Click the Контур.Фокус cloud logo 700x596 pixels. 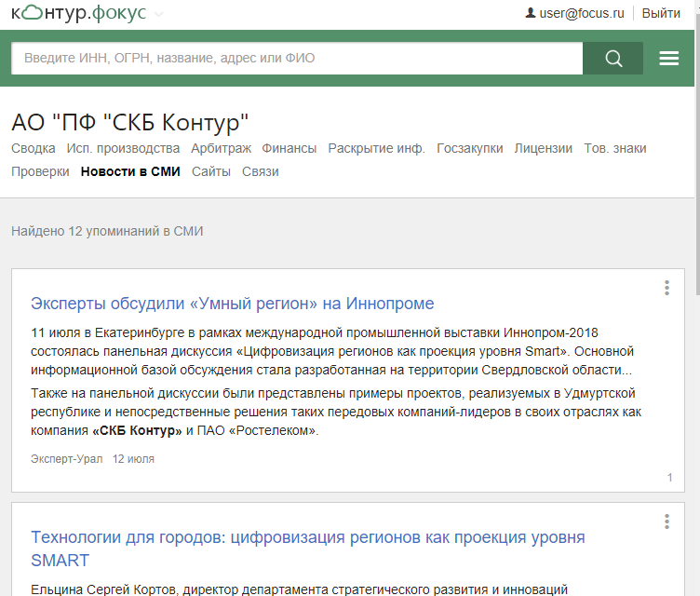coord(78,13)
